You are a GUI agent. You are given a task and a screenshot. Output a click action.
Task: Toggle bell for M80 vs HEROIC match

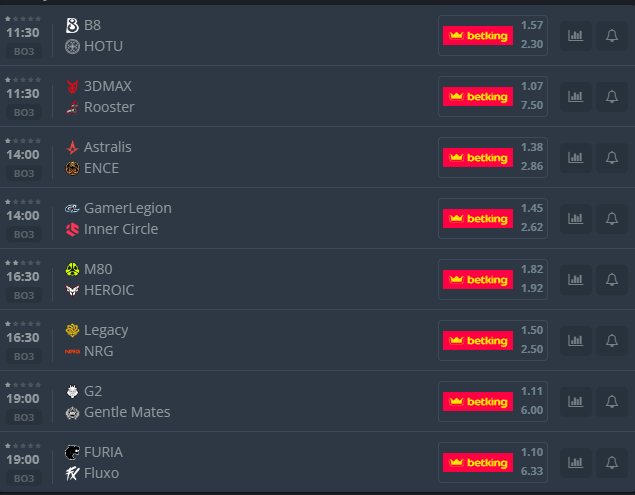[x=611, y=280]
